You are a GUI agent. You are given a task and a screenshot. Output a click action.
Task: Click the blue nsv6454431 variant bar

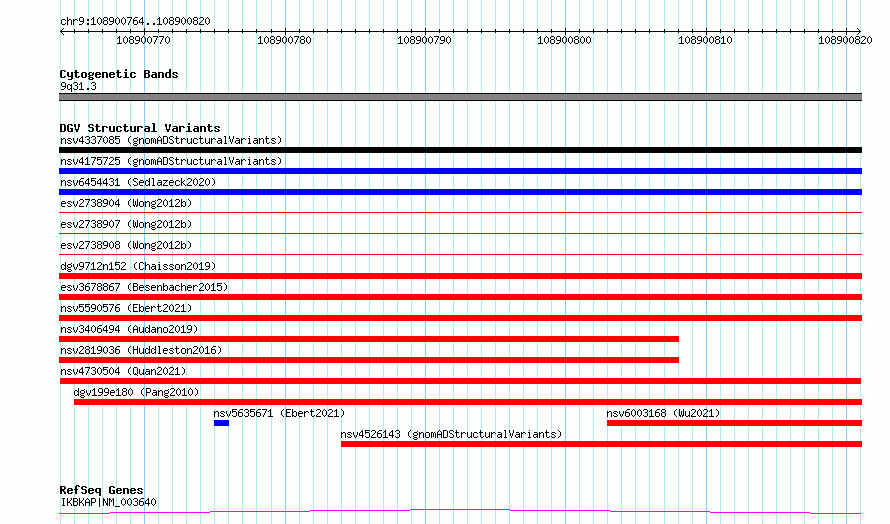[460, 192]
